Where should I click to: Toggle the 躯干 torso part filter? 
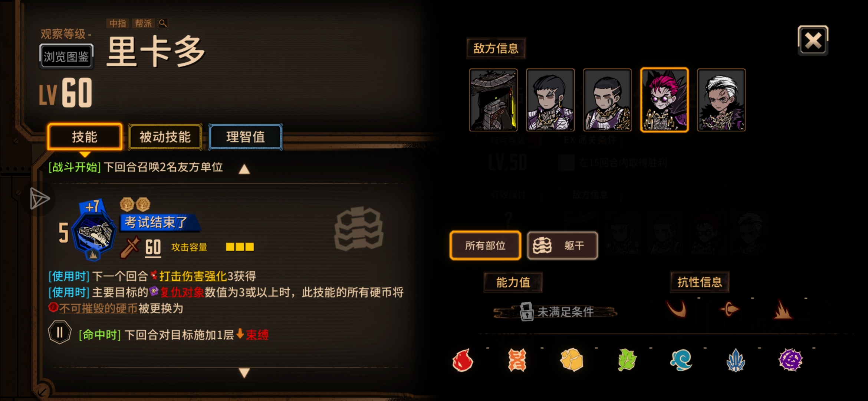562,245
